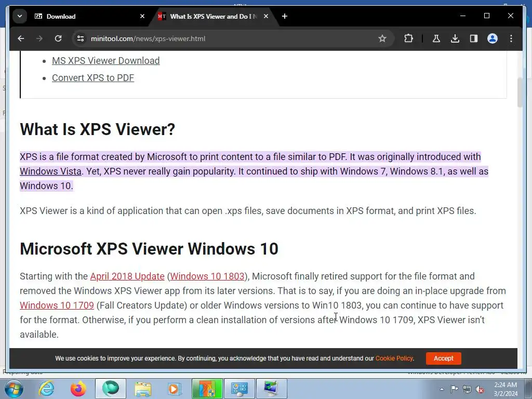Open Chrome three-dot menu

[x=511, y=38]
